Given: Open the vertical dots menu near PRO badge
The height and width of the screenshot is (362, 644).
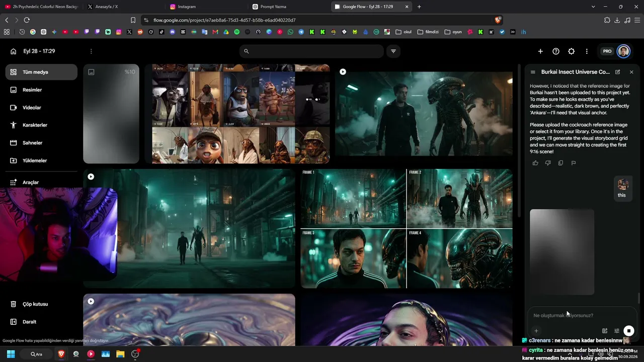Looking at the screenshot, I should coord(587,51).
